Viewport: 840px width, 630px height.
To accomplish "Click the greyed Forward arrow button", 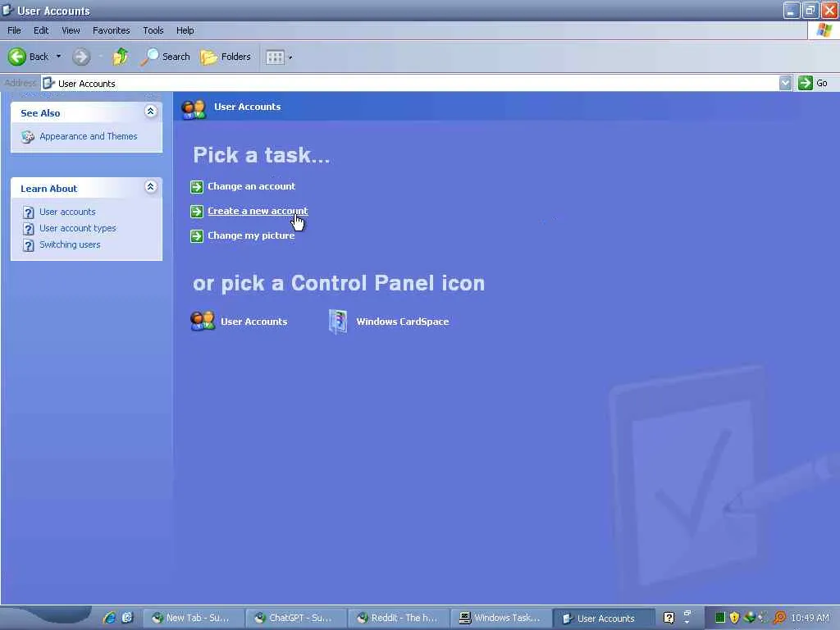I will click(81, 57).
